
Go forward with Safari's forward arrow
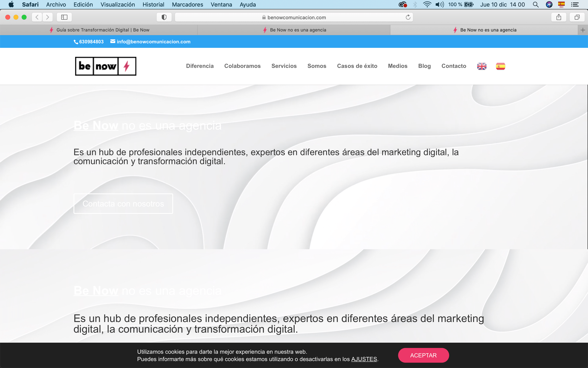48,17
